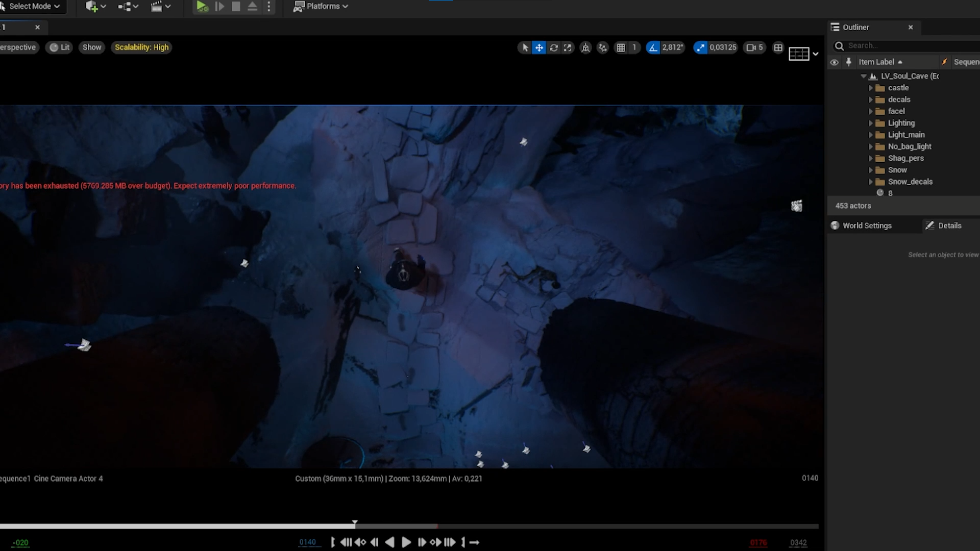Toggle scale snapping icon
Image resolution: width=980 pixels, height=551 pixels.
pos(700,47)
